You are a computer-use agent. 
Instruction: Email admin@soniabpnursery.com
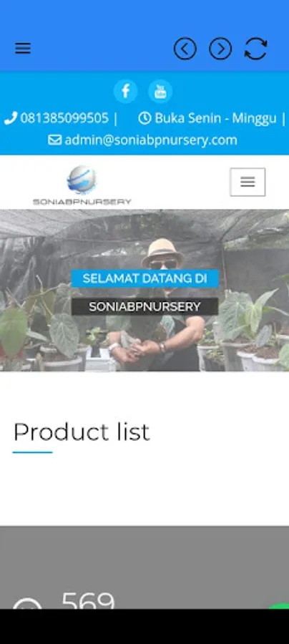(151, 140)
